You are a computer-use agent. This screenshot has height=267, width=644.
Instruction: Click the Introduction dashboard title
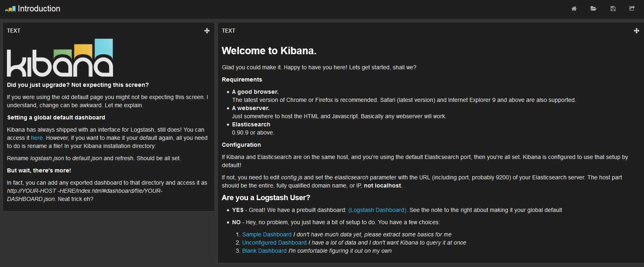[39, 9]
